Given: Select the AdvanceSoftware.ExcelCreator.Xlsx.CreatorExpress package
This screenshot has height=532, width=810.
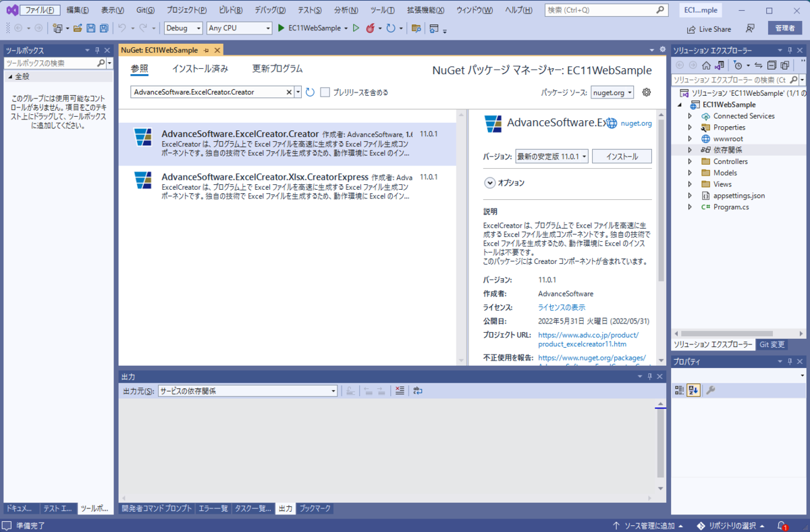Looking at the screenshot, I should (288, 186).
